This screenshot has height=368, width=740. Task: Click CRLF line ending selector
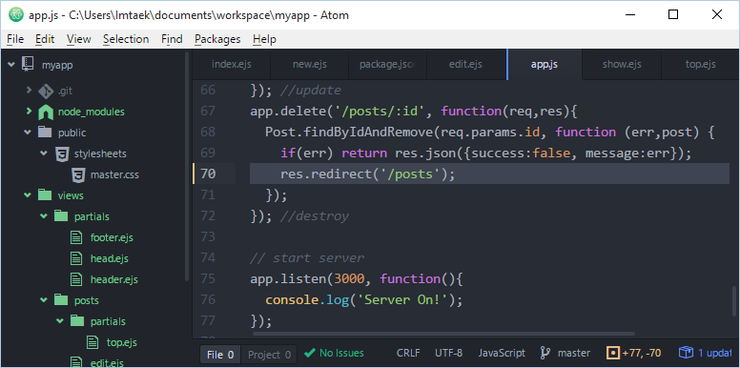coord(408,352)
